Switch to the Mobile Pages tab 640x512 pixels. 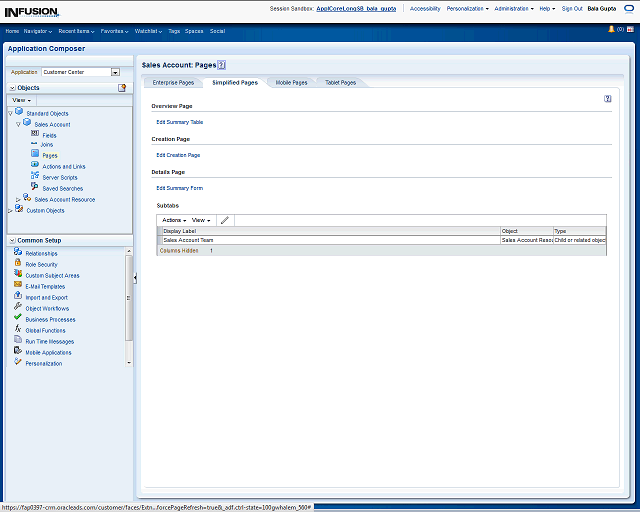(x=291, y=83)
